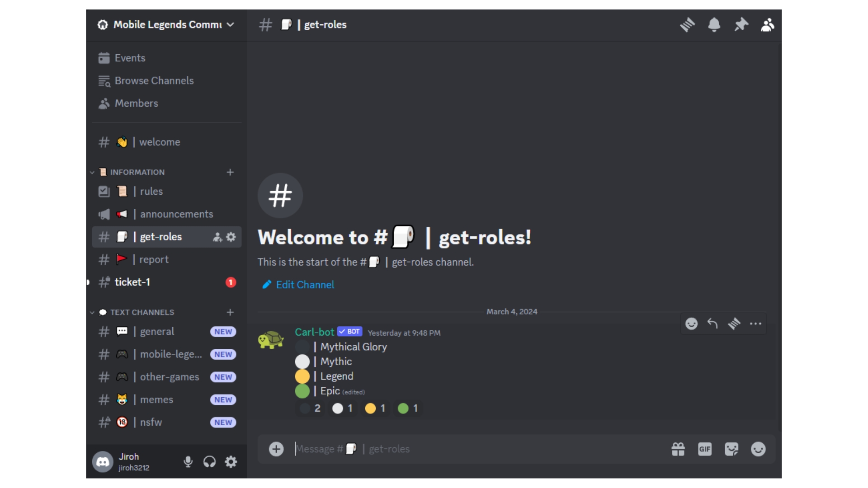Deafen using the headphones icon
This screenshot has width=868, height=488.
coord(209,461)
